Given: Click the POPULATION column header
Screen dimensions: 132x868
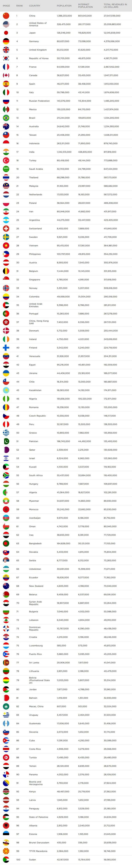Looking at the screenshot, I should (x=64, y=6).
